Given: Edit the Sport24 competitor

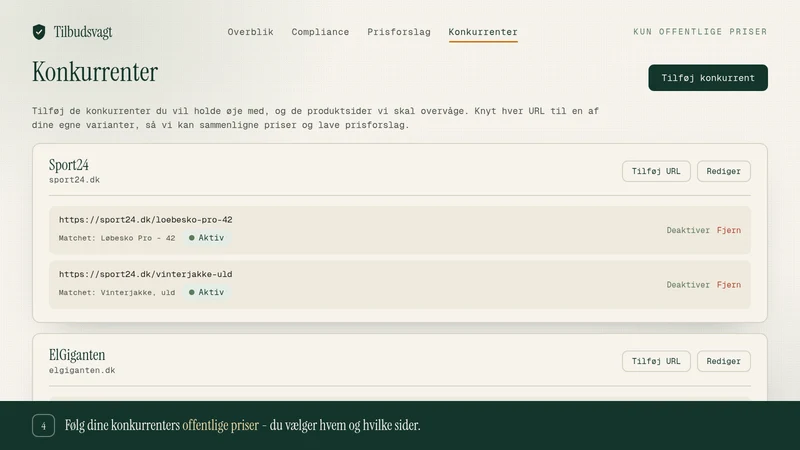Looking at the screenshot, I should tap(723, 171).
